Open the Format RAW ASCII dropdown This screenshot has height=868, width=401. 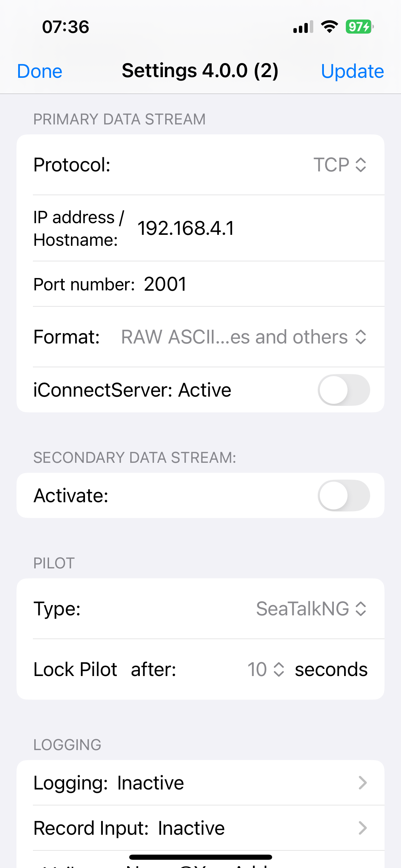[x=244, y=337]
